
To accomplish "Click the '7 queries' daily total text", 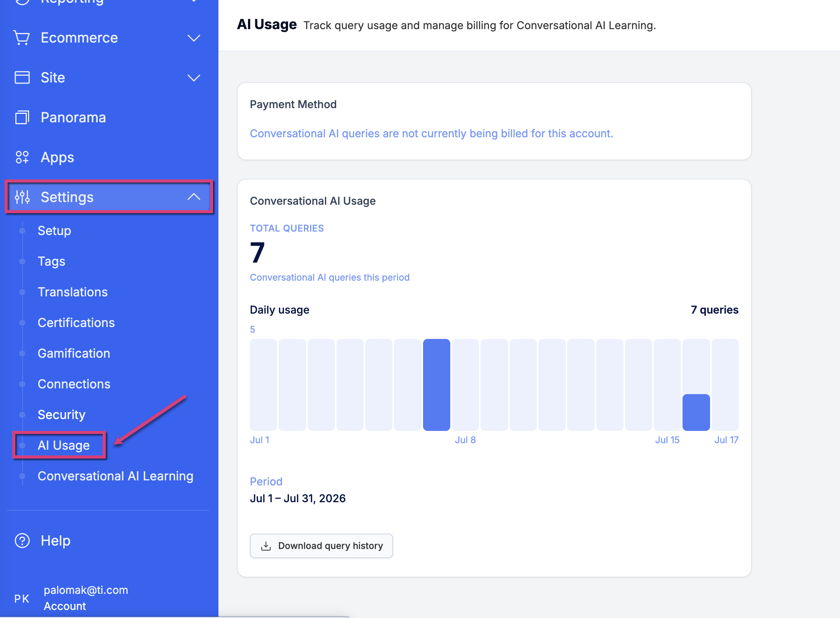I will 714,310.
